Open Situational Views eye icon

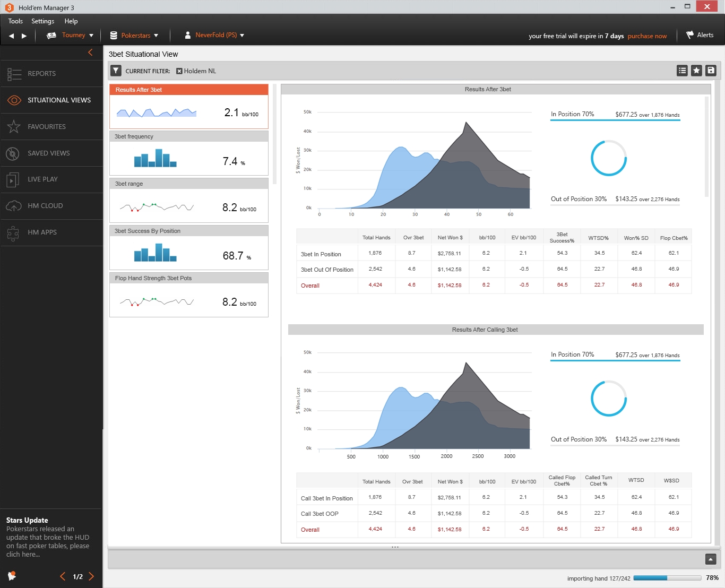click(14, 100)
